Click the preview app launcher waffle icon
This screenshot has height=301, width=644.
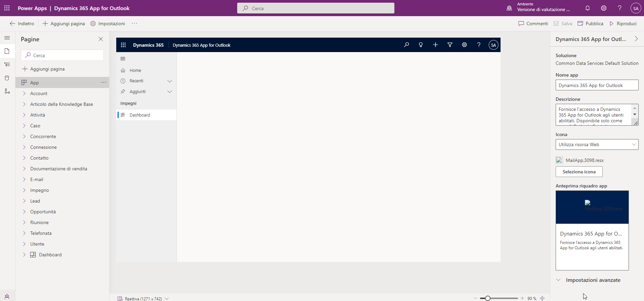click(x=123, y=45)
